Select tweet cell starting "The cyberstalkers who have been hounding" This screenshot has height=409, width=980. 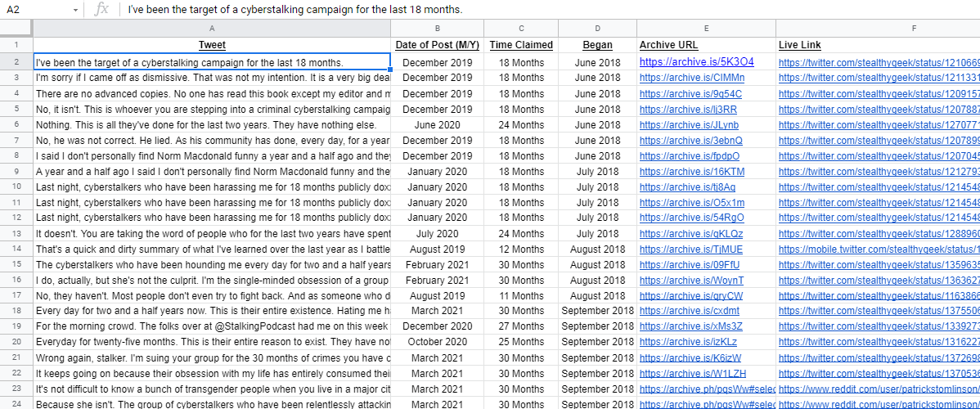212,264
